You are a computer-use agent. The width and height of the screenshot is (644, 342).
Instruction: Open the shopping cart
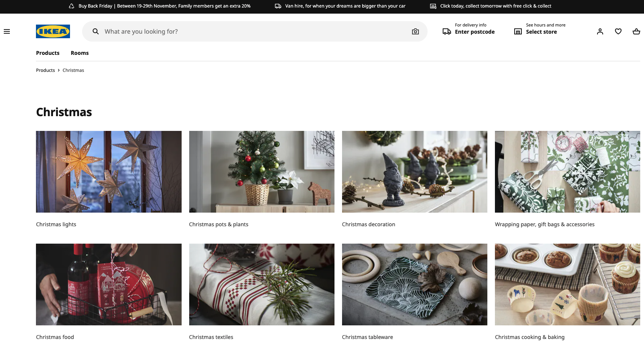tap(636, 31)
